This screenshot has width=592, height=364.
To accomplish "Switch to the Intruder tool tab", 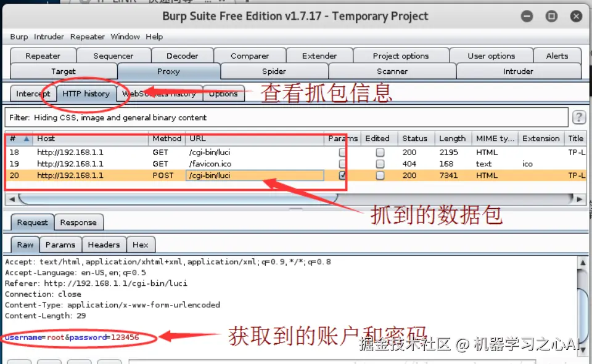I will 518,71.
